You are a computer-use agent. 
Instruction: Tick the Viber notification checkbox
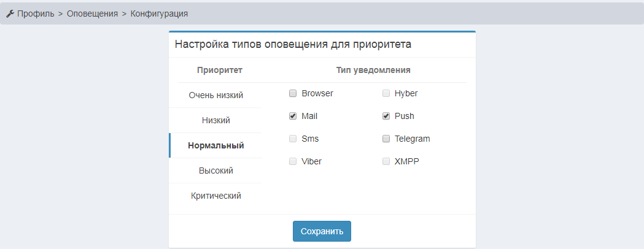pyautogui.click(x=293, y=161)
